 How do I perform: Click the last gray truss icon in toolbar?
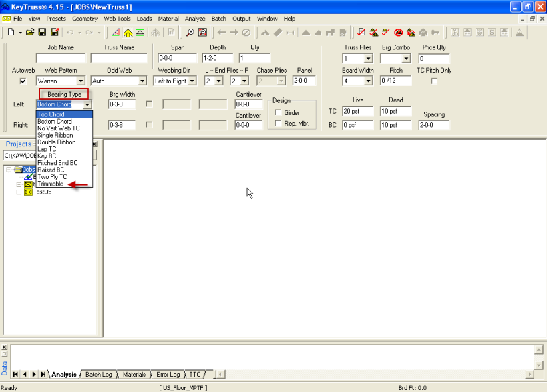(520, 33)
